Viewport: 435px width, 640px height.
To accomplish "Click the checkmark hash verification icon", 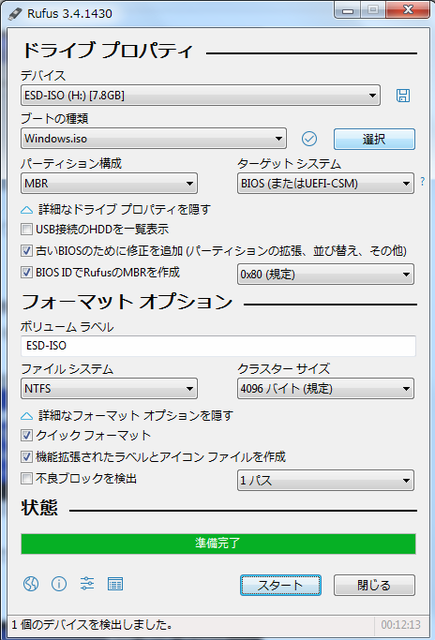I will (x=309, y=139).
